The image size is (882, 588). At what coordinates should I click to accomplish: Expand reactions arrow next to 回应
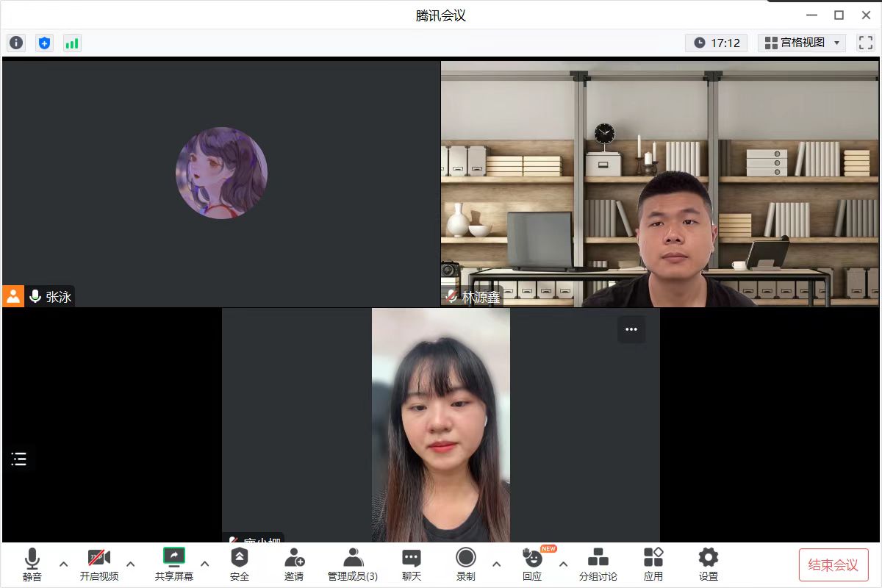564,564
